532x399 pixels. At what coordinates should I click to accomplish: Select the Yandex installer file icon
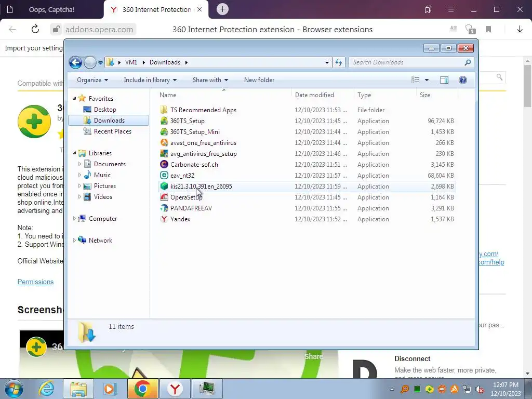(164, 219)
